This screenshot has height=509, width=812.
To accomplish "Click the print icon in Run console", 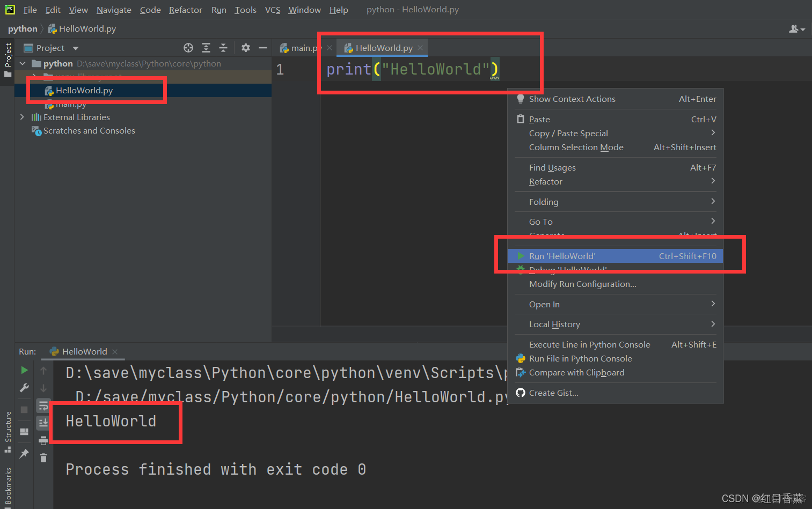I will (x=43, y=441).
